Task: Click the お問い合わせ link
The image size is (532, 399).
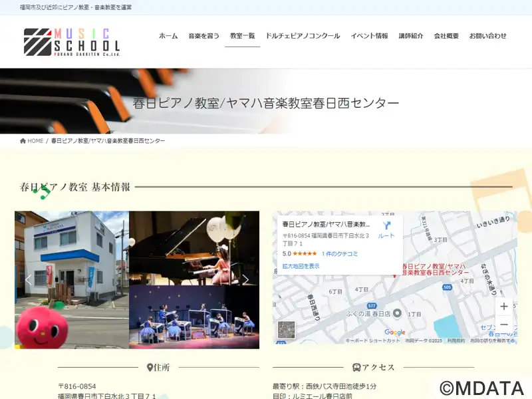Action: (x=488, y=36)
